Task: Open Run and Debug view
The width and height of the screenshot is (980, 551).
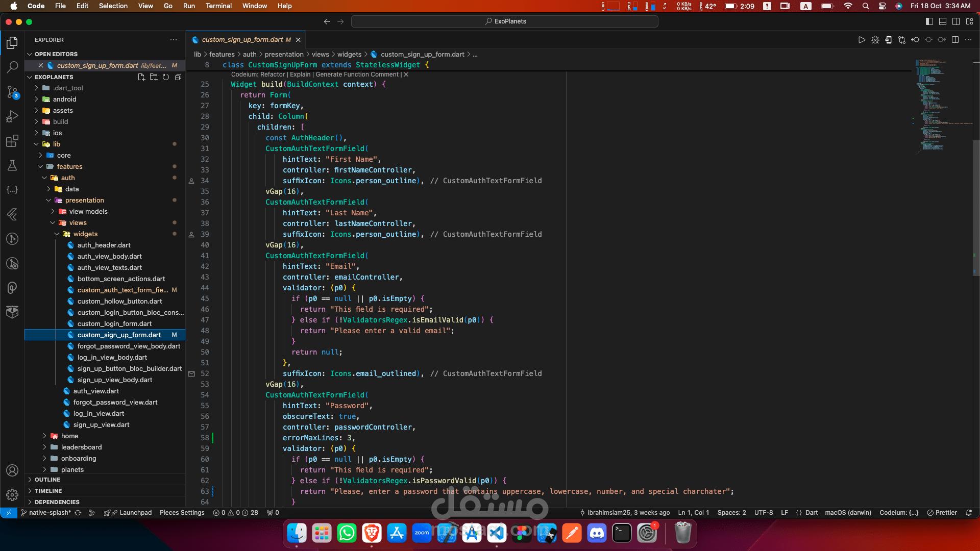Action: [x=12, y=116]
